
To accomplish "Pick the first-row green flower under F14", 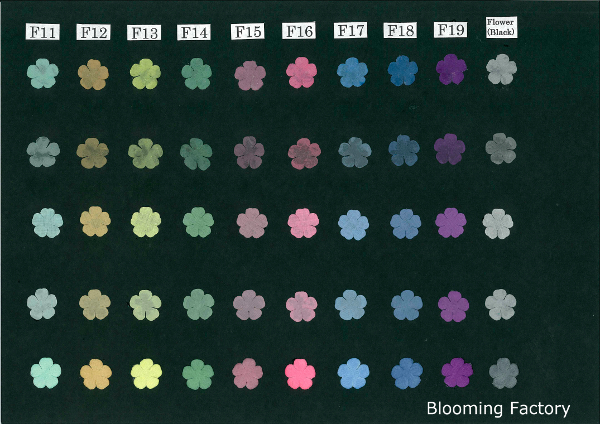I will click(x=196, y=73).
